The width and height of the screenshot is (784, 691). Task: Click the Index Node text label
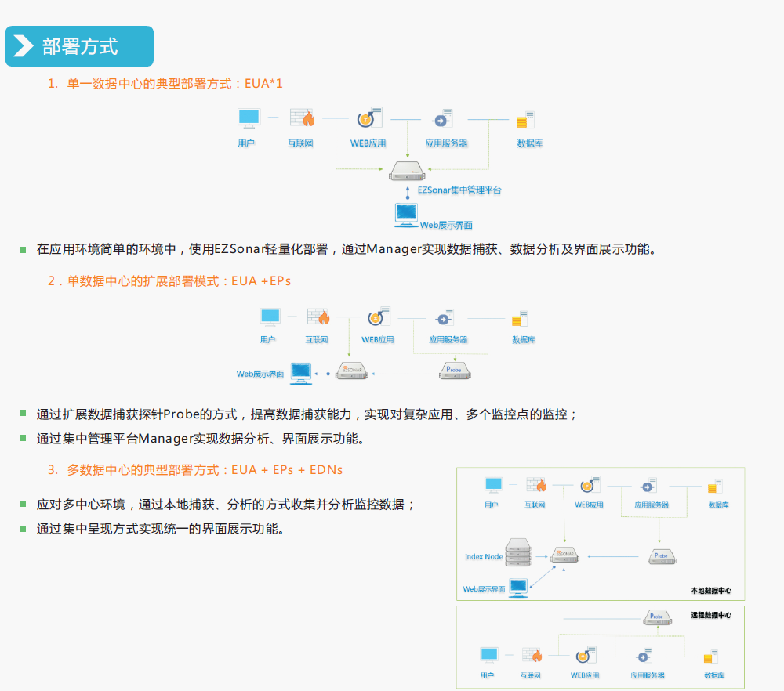484,556
